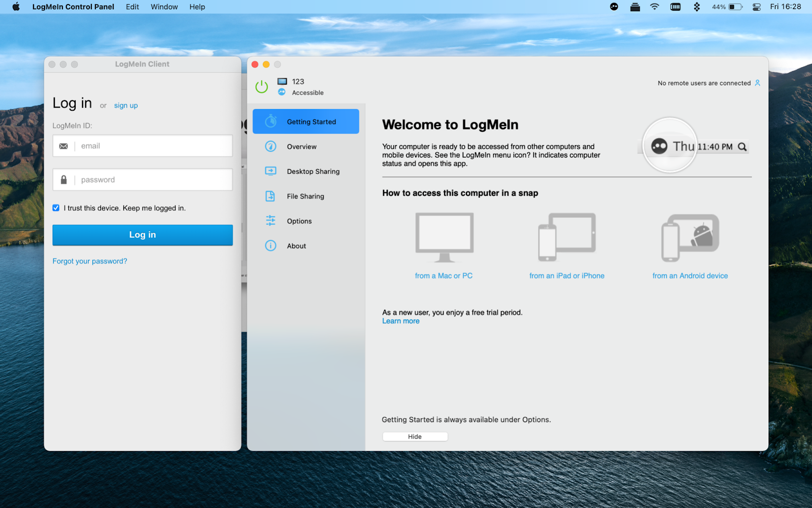812x508 pixels.
Task: Go to the File Sharing section
Action: pyautogui.click(x=306, y=196)
